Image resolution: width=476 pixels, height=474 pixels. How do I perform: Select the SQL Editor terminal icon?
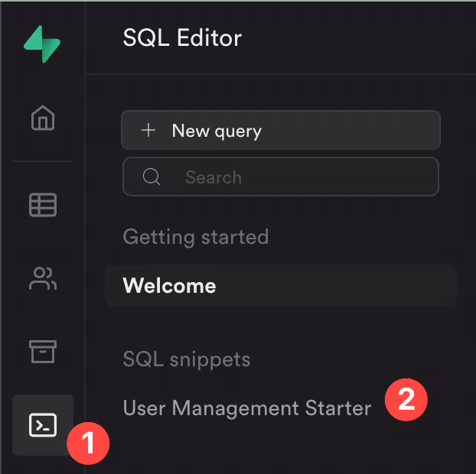point(43,425)
